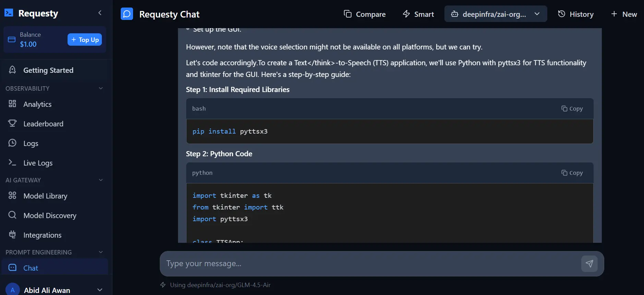Click the Requesty logo icon
The width and height of the screenshot is (644, 295).
[x=9, y=13]
